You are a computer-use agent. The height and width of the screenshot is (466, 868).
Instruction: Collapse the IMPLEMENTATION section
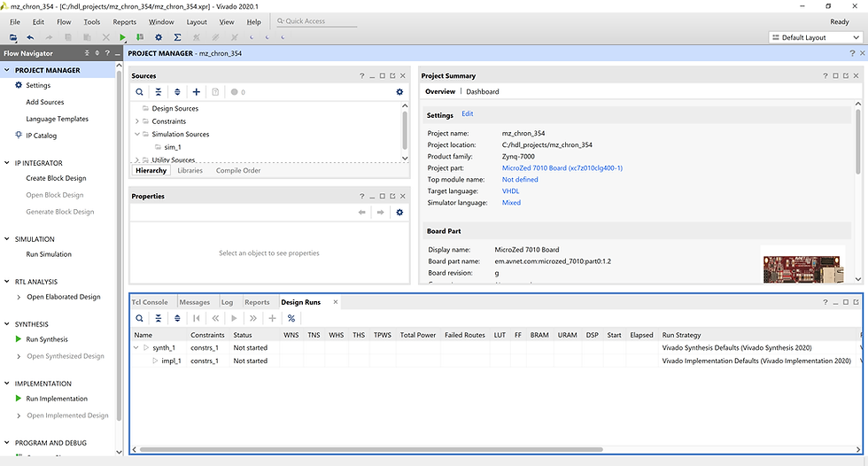(x=7, y=383)
